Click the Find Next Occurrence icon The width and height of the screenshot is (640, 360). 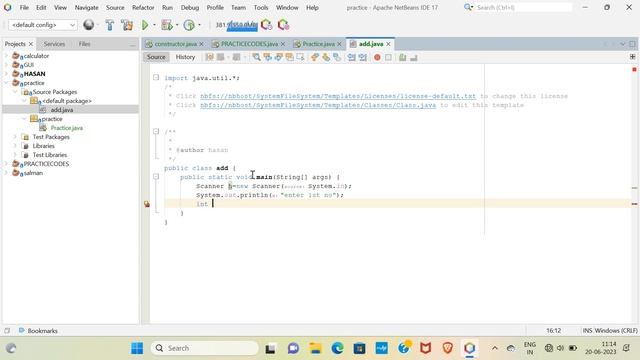tap(278, 57)
